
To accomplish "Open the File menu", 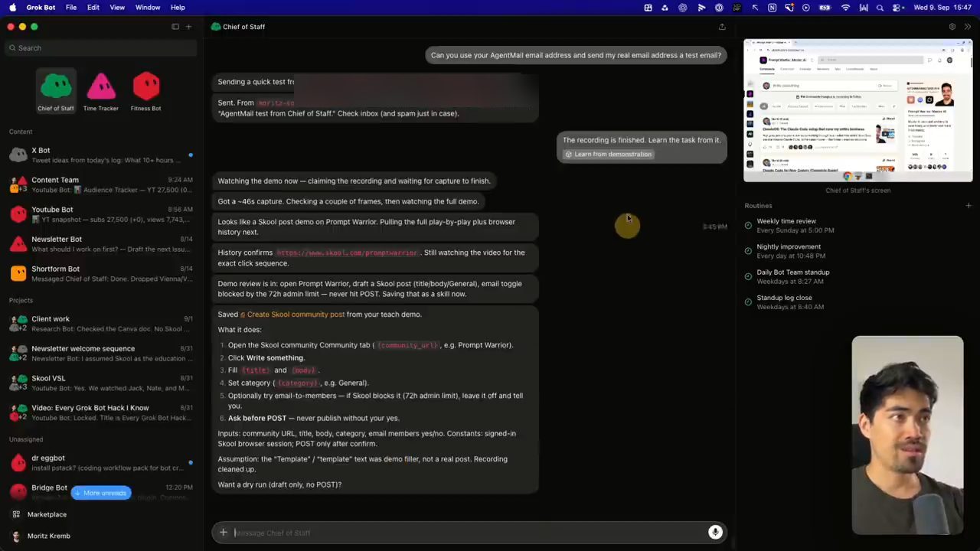I will point(71,8).
